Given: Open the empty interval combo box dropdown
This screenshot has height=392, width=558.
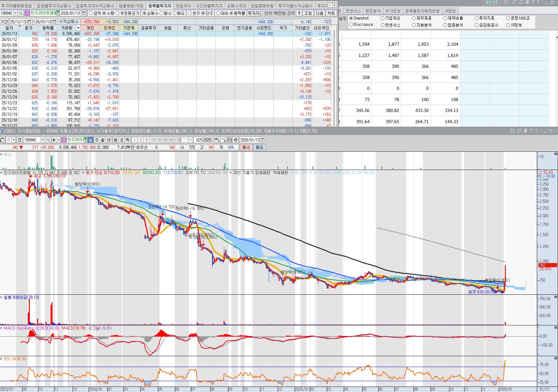Looking at the screenshot, I should click(191, 140).
